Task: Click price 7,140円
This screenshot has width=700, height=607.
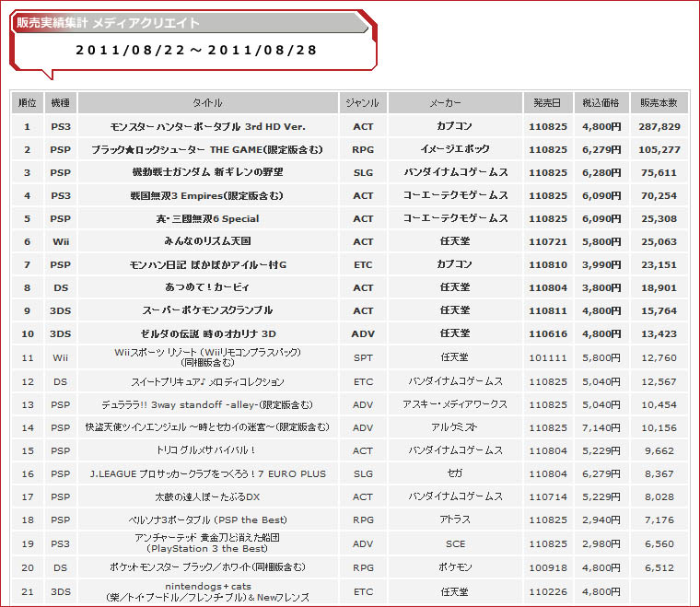Action: click(x=601, y=427)
